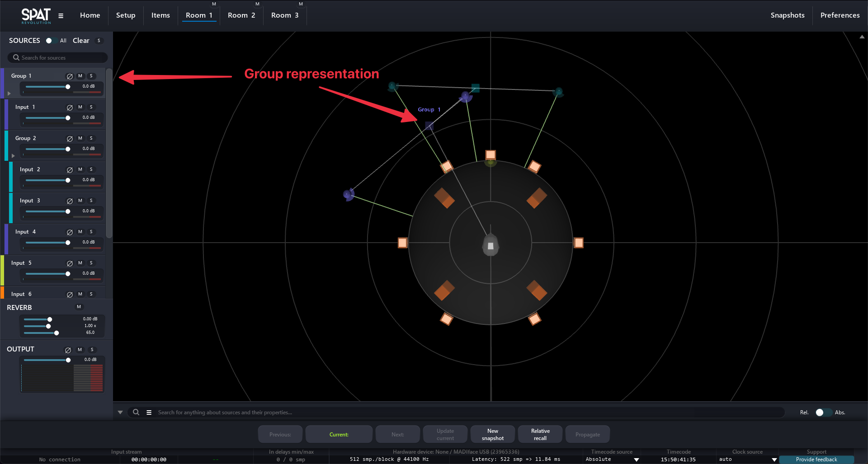The width and height of the screenshot is (868, 464).
Task: Click the phase invert icon on Output
Action: tap(68, 350)
